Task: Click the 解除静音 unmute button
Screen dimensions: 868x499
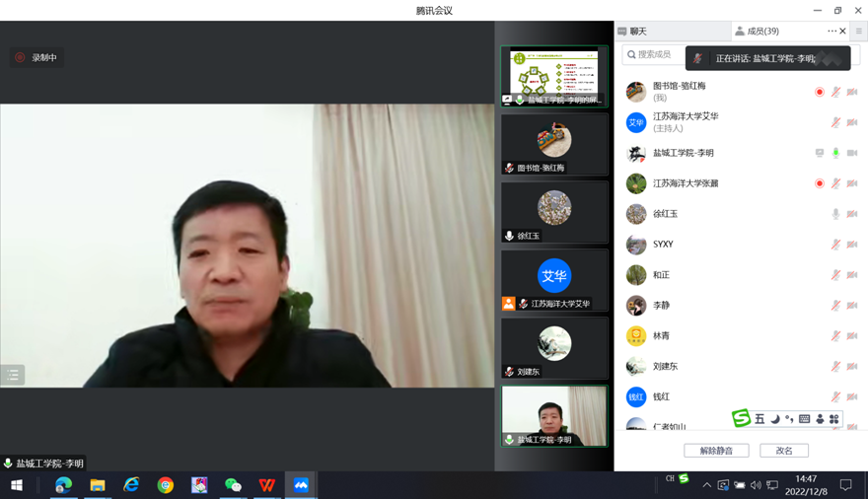Action: tap(716, 451)
